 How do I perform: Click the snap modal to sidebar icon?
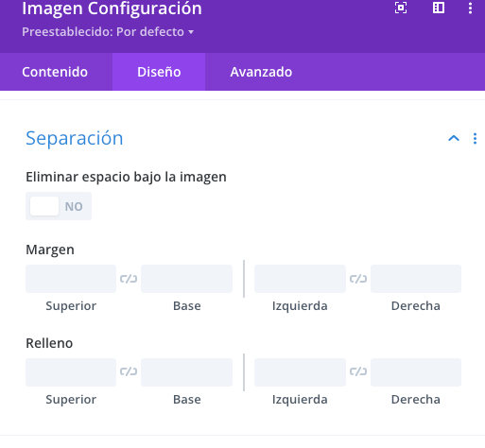click(x=439, y=8)
